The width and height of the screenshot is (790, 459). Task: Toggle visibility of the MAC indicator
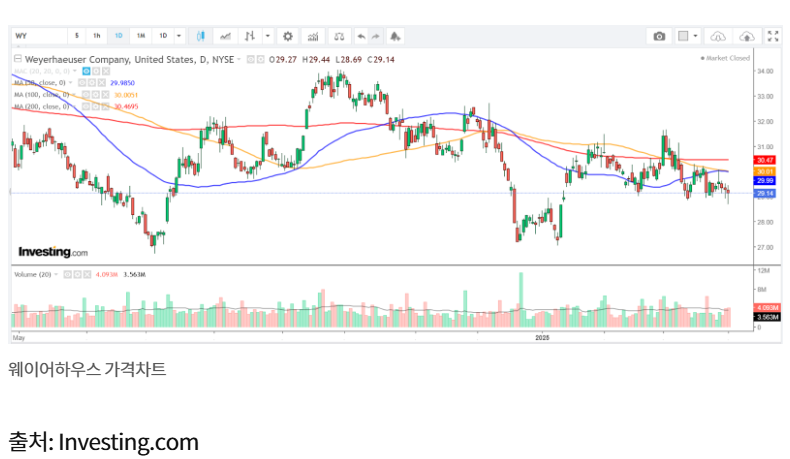pos(86,71)
